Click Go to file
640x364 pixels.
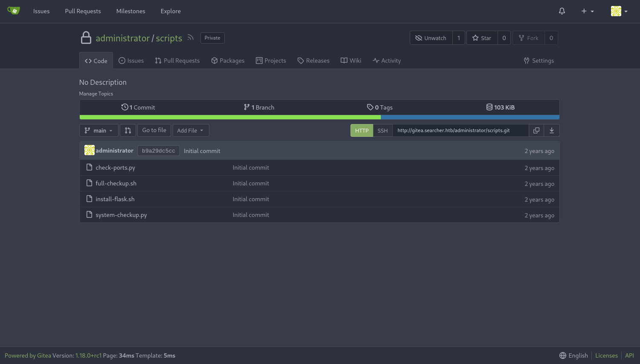154,130
